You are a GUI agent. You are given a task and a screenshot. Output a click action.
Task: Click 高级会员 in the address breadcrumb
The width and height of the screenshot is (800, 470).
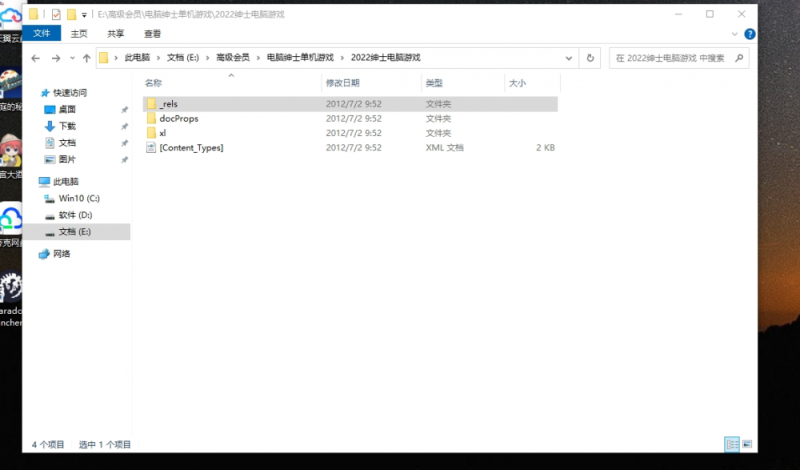pos(233,58)
